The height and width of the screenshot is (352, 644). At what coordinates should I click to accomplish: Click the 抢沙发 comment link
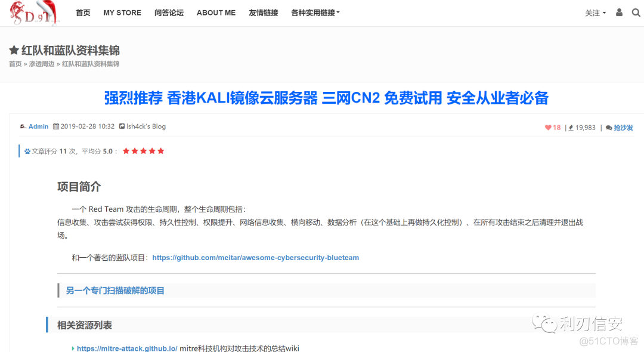click(x=624, y=128)
